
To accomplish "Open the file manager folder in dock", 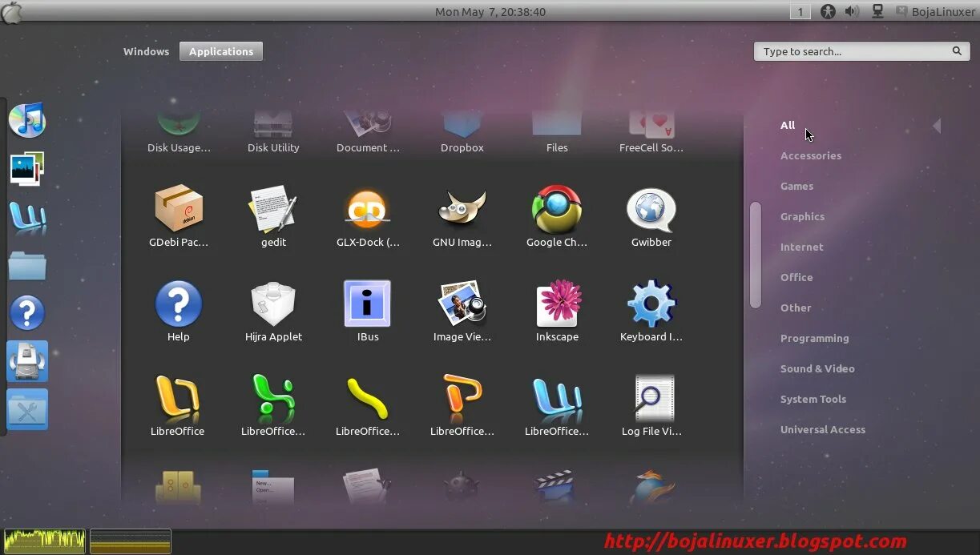I will tap(27, 265).
